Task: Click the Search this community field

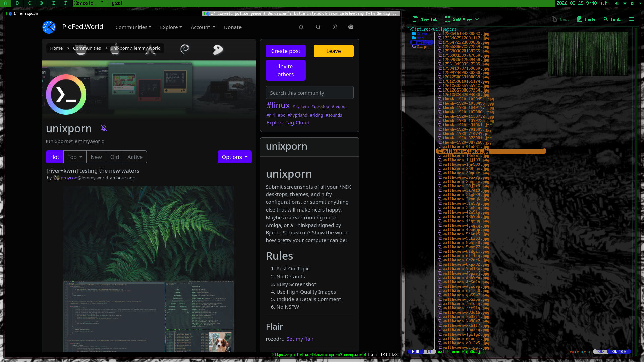Action: click(x=309, y=93)
